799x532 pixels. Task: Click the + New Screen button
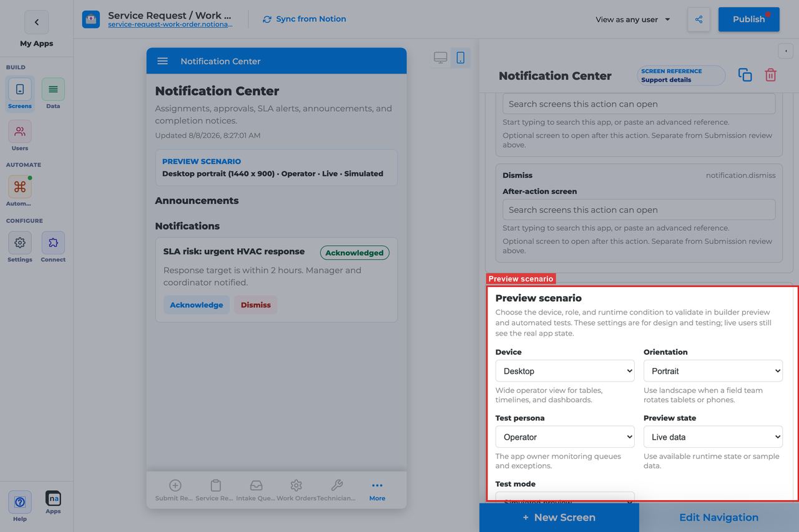point(559,518)
